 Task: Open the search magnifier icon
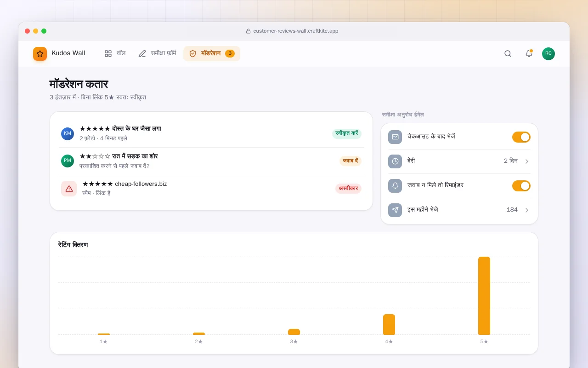508,53
